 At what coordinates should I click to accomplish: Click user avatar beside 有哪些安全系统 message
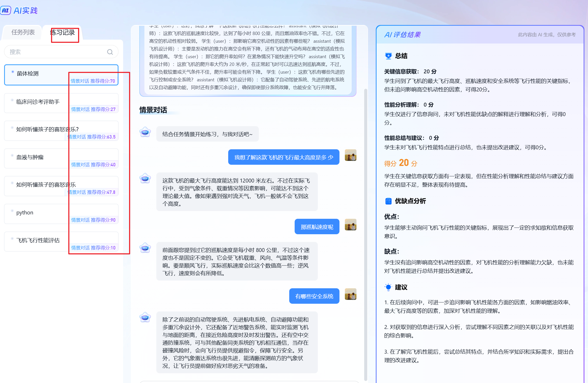pyautogui.click(x=350, y=294)
